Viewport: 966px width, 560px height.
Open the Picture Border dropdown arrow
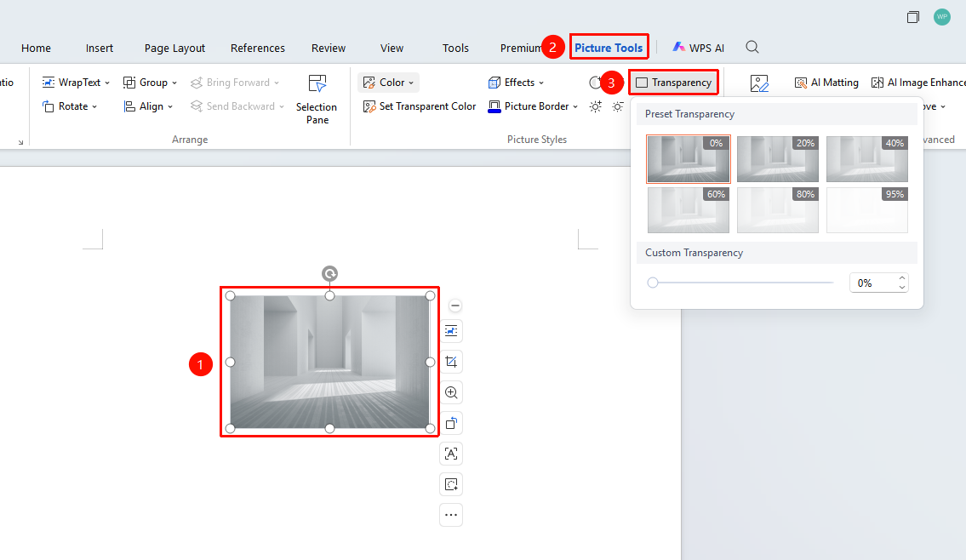click(575, 106)
